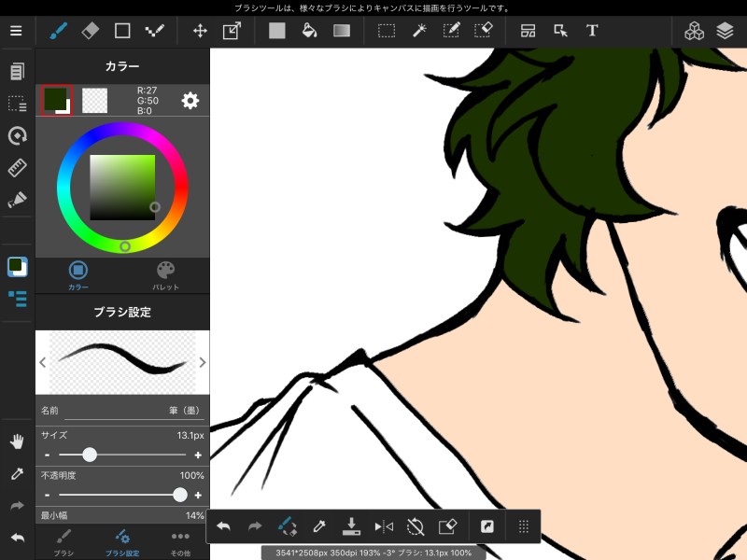Select the Gradient tool
The image size is (747, 560).
click(x=342, y=31)
